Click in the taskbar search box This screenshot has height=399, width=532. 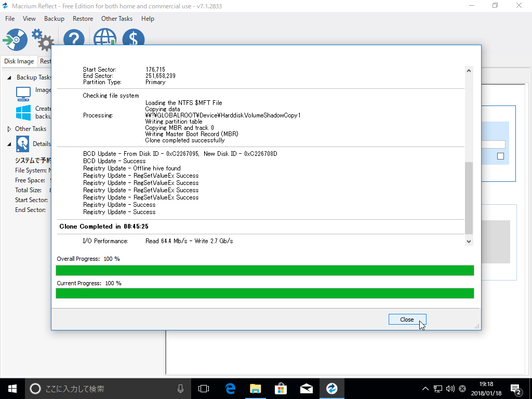pos(108,389)
